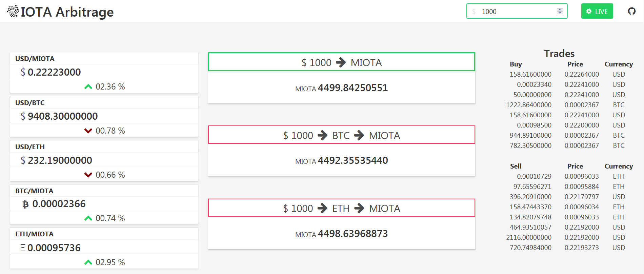644x274 pixels.
Task: Open the GitHub repository icon
Action: (x=632, y=11)
